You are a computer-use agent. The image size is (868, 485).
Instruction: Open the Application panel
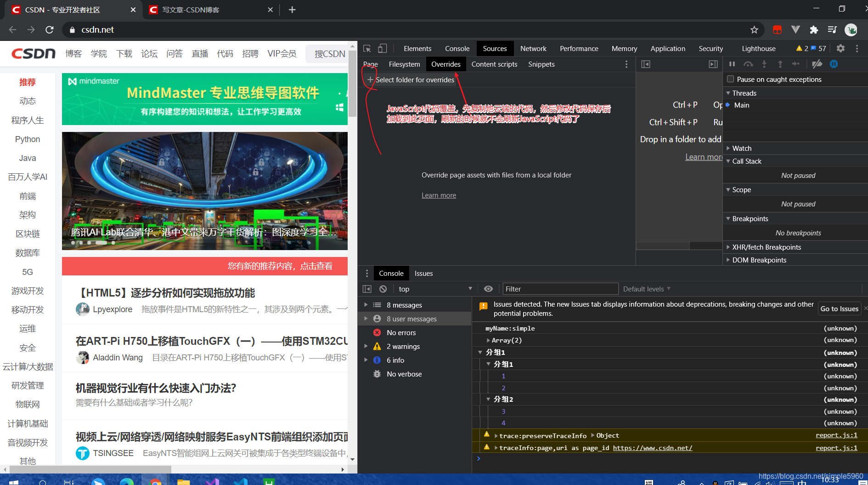[x=668, y=48]
